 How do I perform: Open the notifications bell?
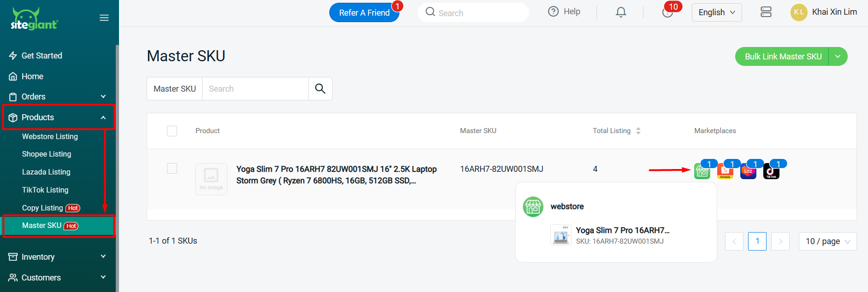point(621,12)
